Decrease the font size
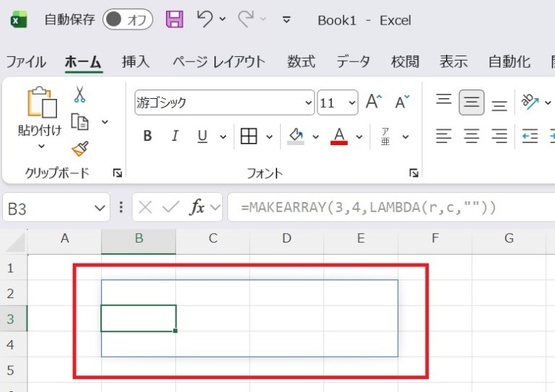 (402, 102)
